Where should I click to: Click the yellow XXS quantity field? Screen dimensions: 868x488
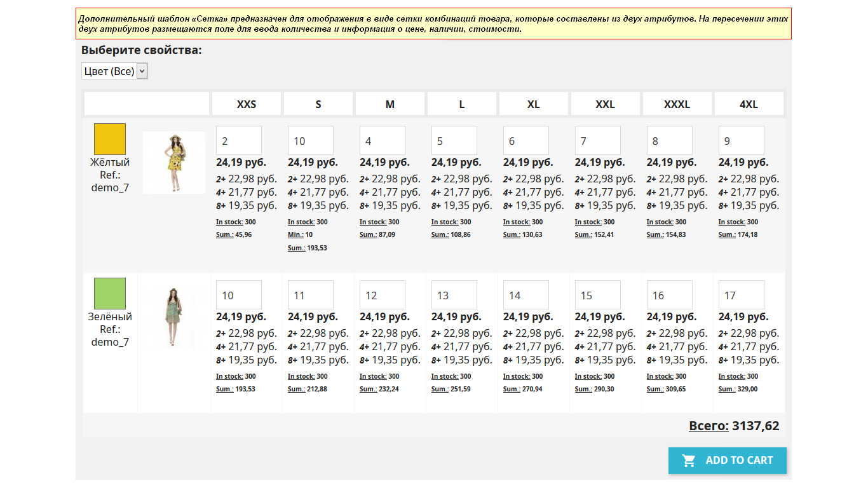pos(239,140)
